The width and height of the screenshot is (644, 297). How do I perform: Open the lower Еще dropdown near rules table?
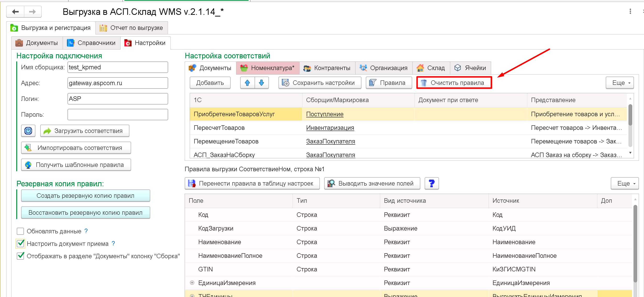[x=624, y=183]
